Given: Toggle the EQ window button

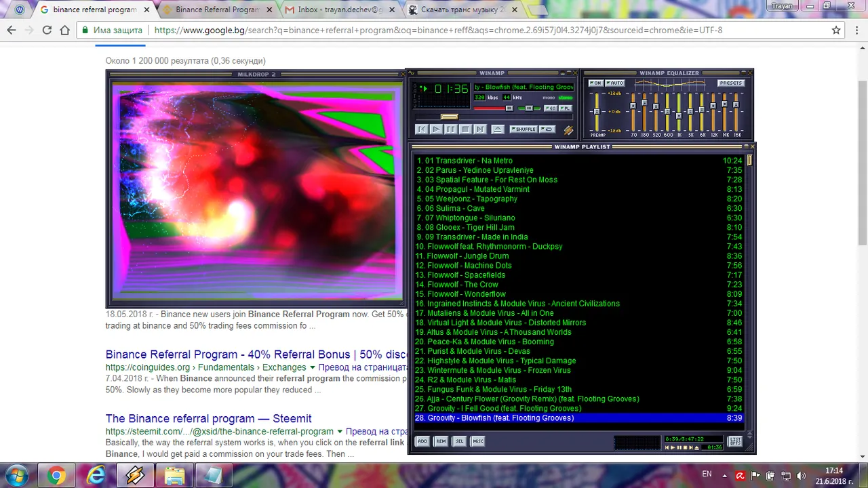Looking at the screenshot, I should [551, 108].
